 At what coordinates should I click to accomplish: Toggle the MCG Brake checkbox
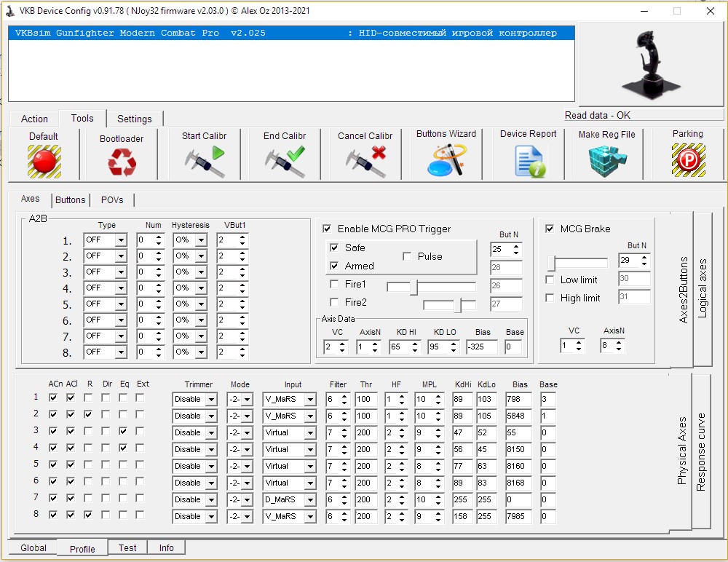pos(550,229)
